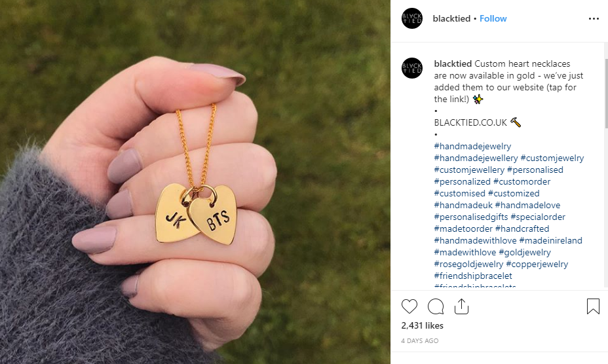Image resolution: width=608 pixels, height=364 pixels.
Task: Open the 4 DAYS AGO timestamp link
Action: tap(419, 340)
